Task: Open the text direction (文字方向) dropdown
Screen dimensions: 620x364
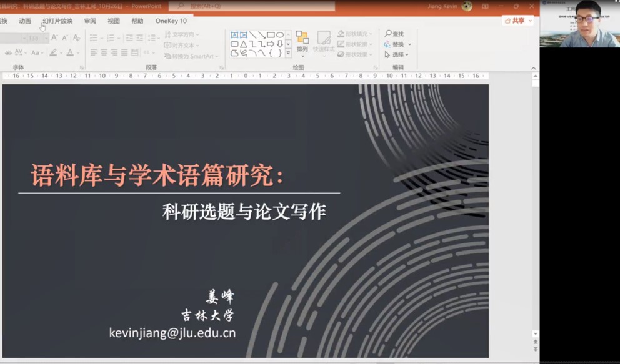Action: tap(182, 35)
